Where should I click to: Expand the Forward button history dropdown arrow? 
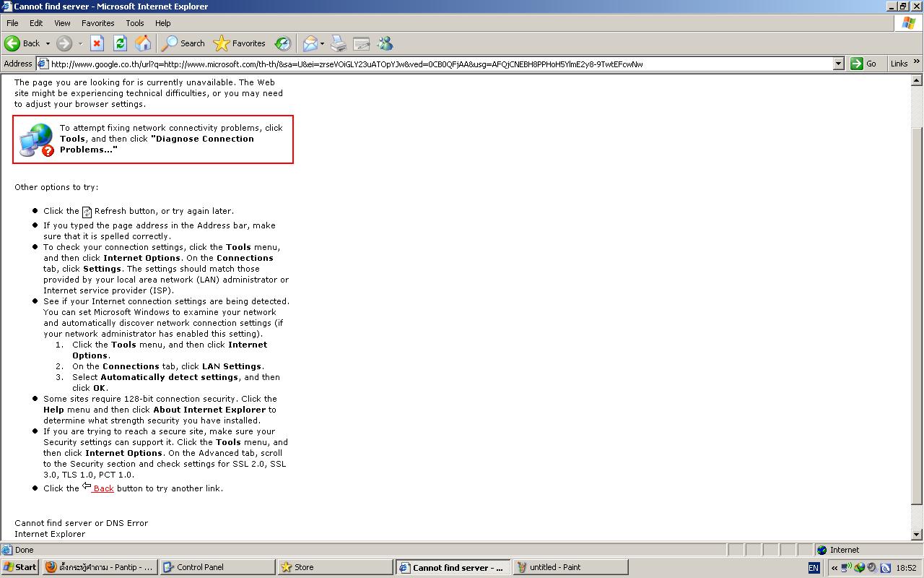pos(79,43)
